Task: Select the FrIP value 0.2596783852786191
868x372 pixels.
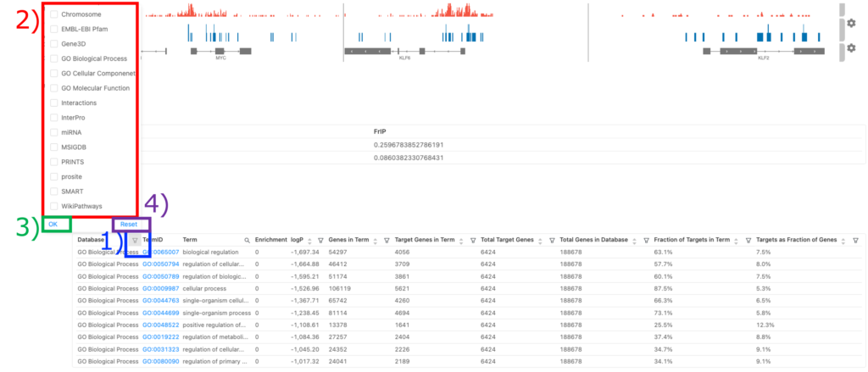Action: click(409, 145)
